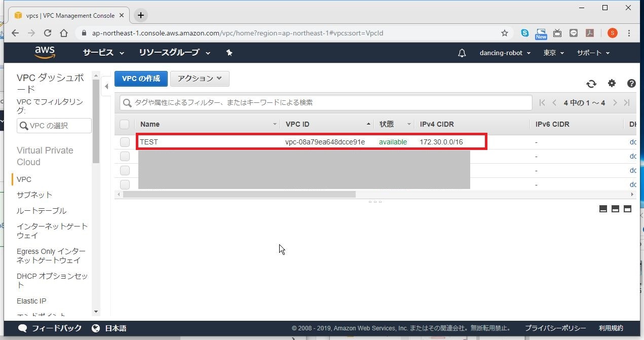This screenshot has width=644, height=340.
Task: Click the 172.30.0.0/16 CIDR cell
Action: [441, 142]
